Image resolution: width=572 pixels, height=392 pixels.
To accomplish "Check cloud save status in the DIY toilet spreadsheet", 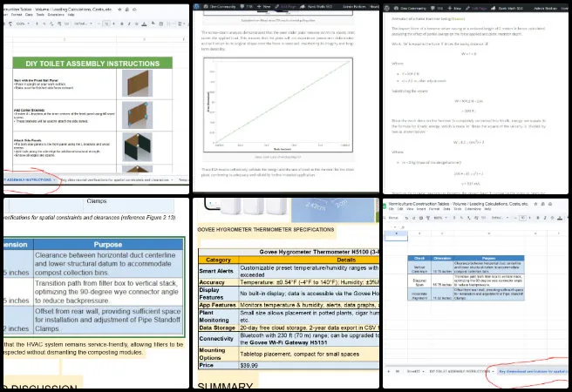I will (x=134, y=10).
